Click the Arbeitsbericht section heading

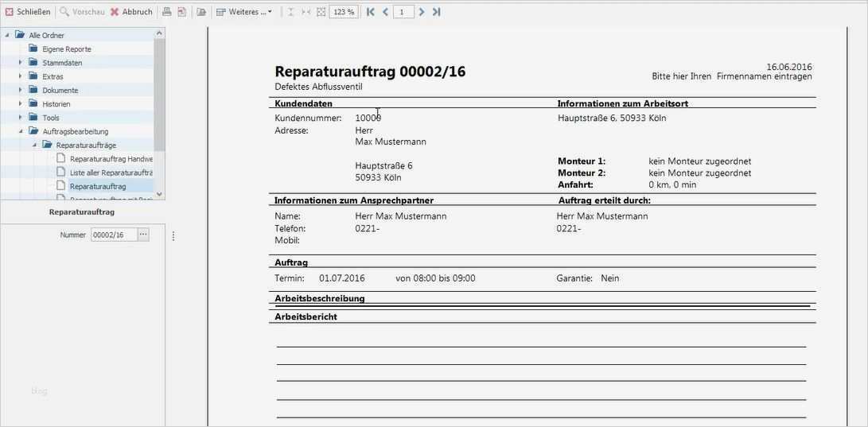point(306,317)
